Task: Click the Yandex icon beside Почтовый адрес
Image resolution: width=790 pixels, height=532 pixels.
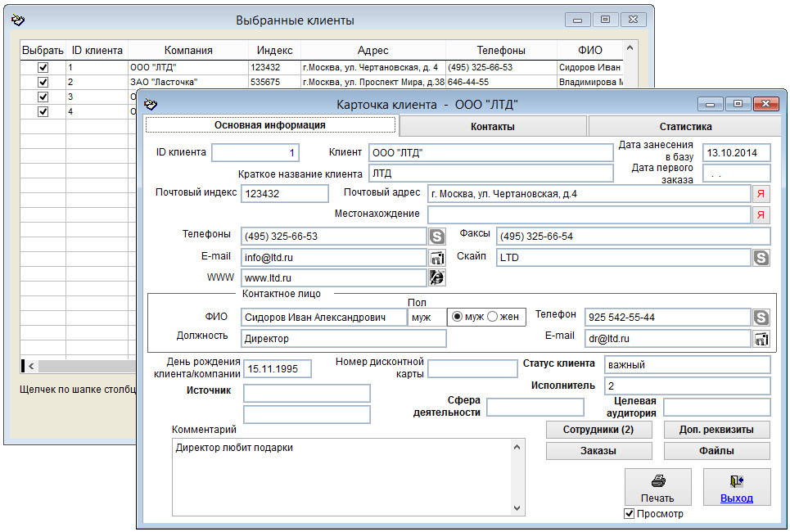Action: pyautogui.click(x=761, y=194)
